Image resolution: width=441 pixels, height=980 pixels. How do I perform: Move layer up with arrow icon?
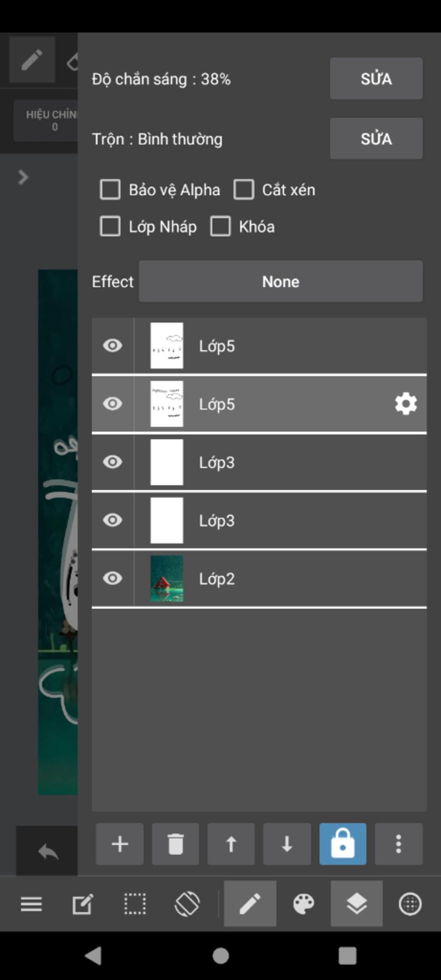pos(231,844)
